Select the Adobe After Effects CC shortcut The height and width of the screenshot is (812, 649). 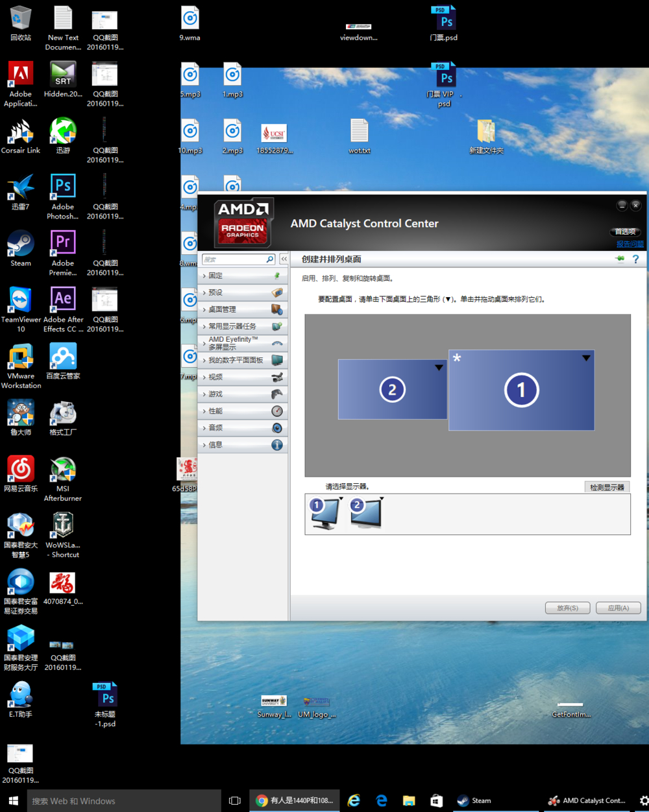[63, 310]
